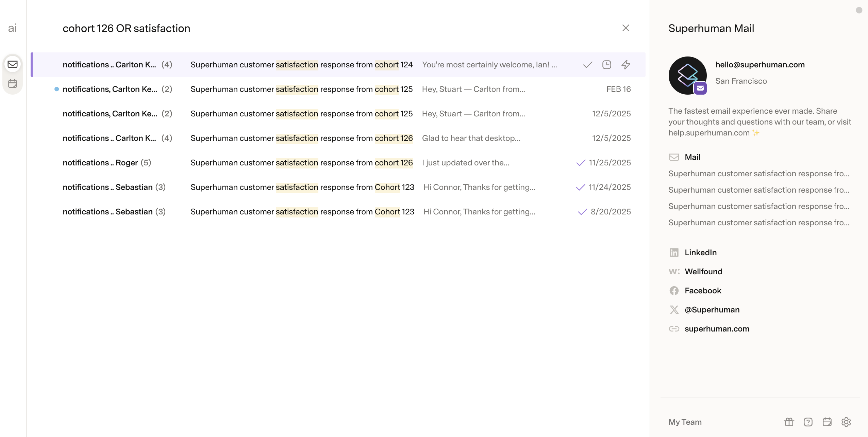
Task: Click the done checkmark on 11/24/2025 row
Action: point(581,187)
